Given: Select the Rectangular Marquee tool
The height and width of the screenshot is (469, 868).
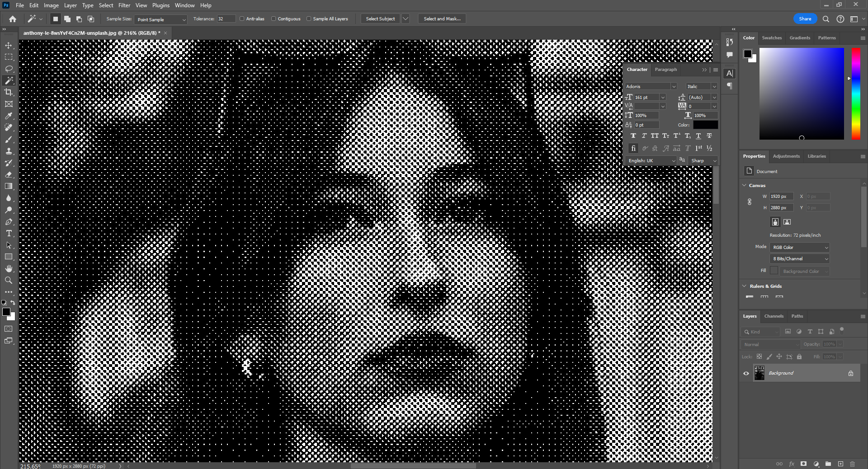Looking at the screenshot, I should pos(9,57).
